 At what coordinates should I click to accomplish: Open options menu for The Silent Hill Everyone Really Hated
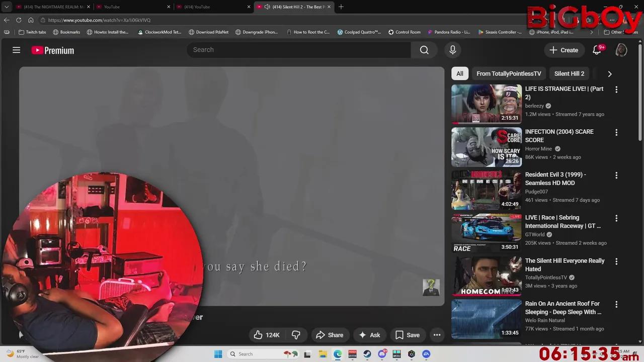click(616, 261)
